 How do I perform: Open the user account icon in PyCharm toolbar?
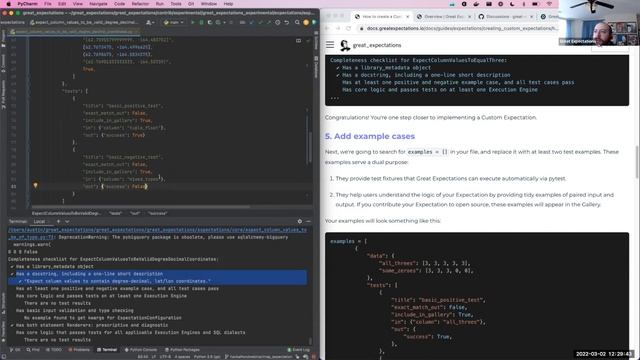pos(149,22)
